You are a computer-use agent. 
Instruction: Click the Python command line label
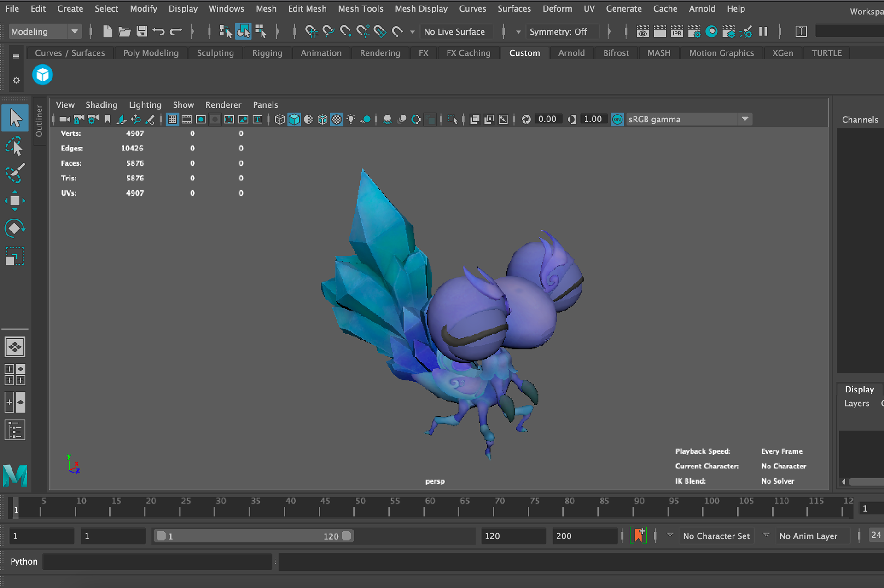(x=24, y=561)
